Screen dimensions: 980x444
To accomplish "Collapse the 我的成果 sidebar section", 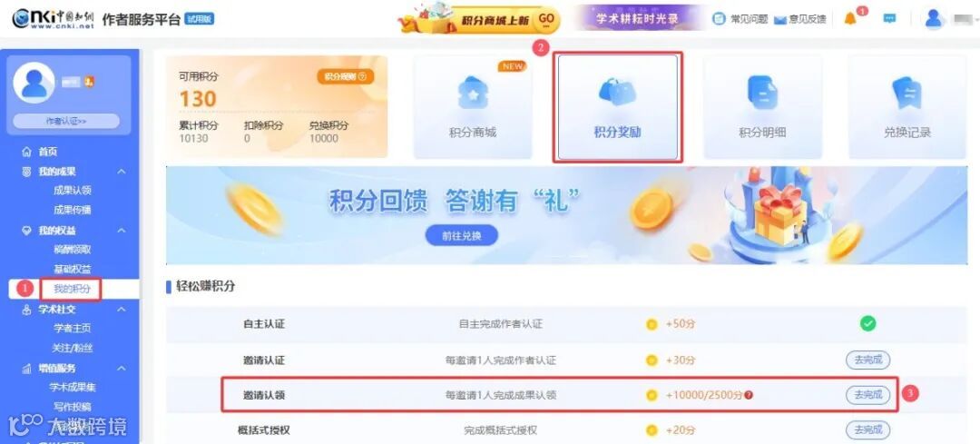I will point(122,172).
